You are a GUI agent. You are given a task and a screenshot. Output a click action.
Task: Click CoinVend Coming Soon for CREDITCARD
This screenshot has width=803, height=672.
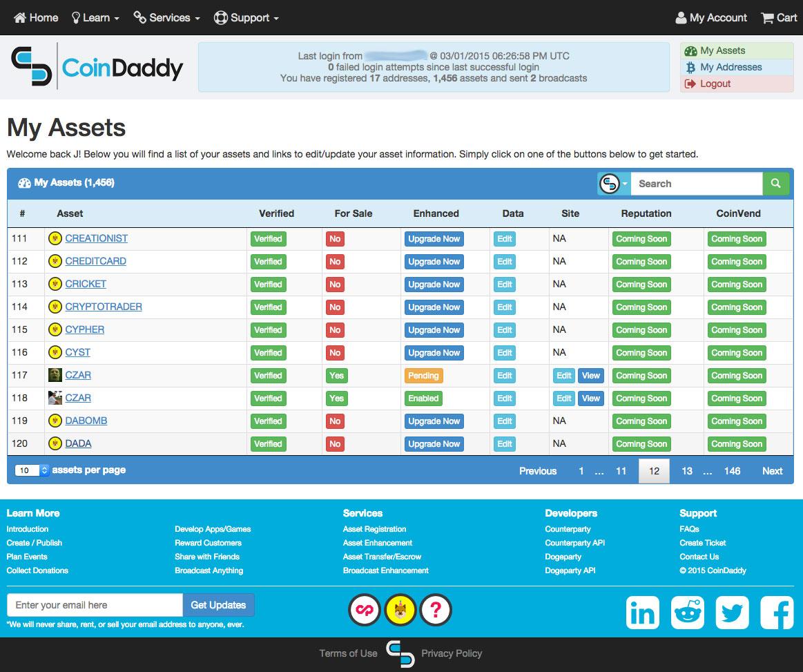[x=737, y=262]
